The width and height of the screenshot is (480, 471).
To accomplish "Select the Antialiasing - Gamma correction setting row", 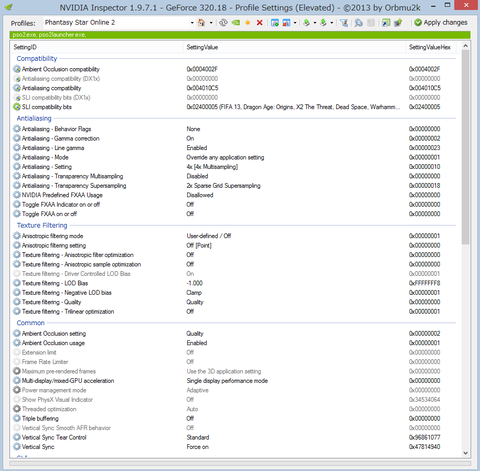I will [235, 138].
